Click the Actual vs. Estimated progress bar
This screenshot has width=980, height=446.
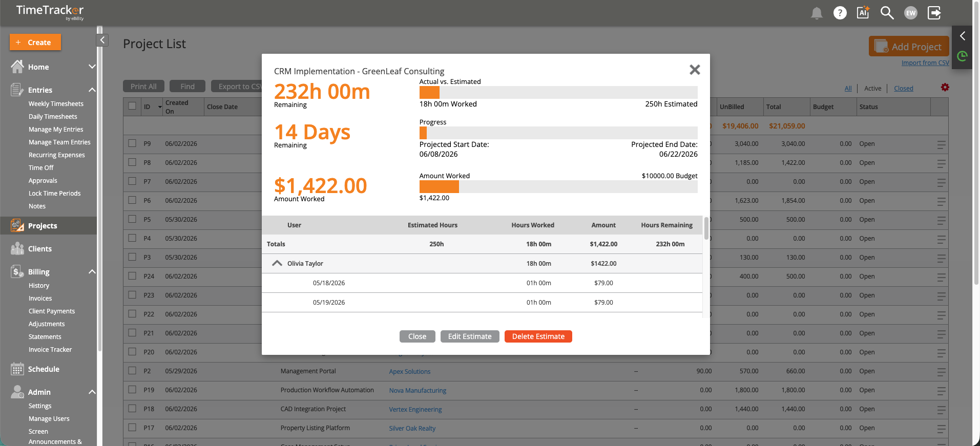[558, 92]
